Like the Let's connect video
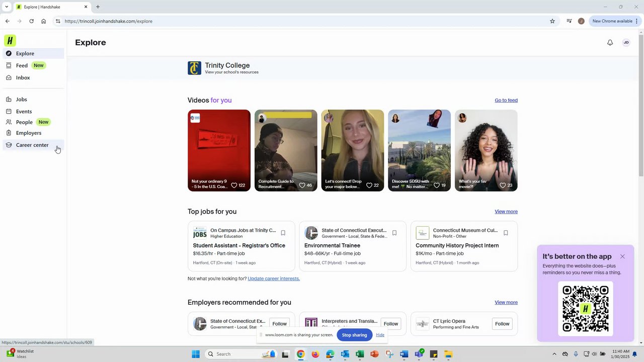 coord(369,185)
